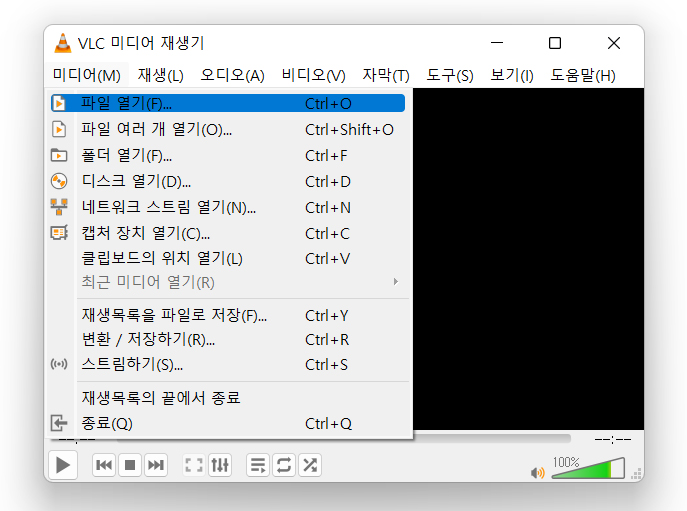Click the VLC cone icon in title bar

(63, 43)
